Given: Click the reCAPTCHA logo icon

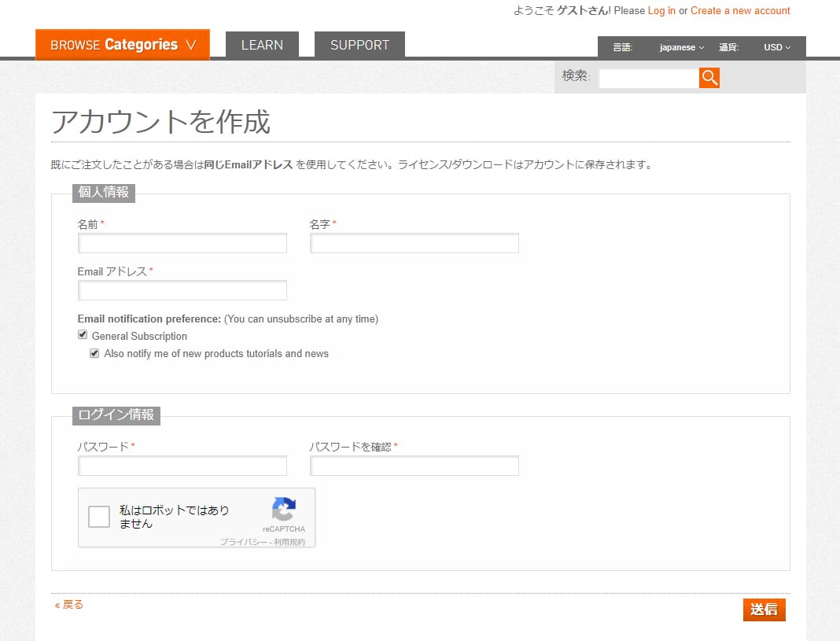Looking at the screenshot, I should pos(283,509).
